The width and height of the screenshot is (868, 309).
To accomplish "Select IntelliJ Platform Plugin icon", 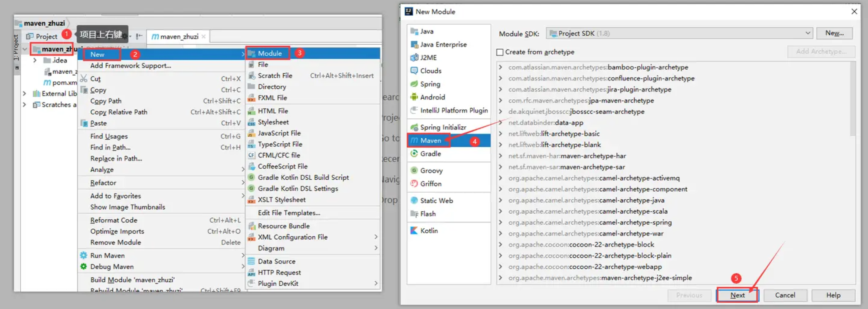I will (414, 110).
